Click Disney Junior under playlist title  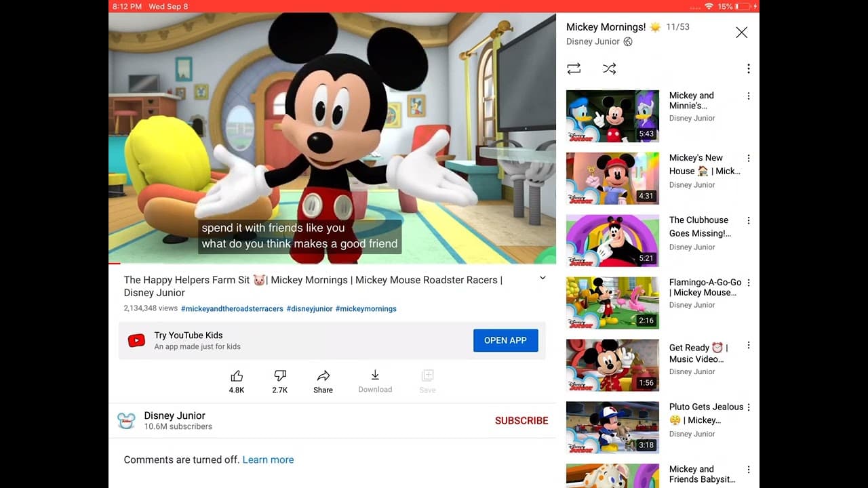coord(593,41)
